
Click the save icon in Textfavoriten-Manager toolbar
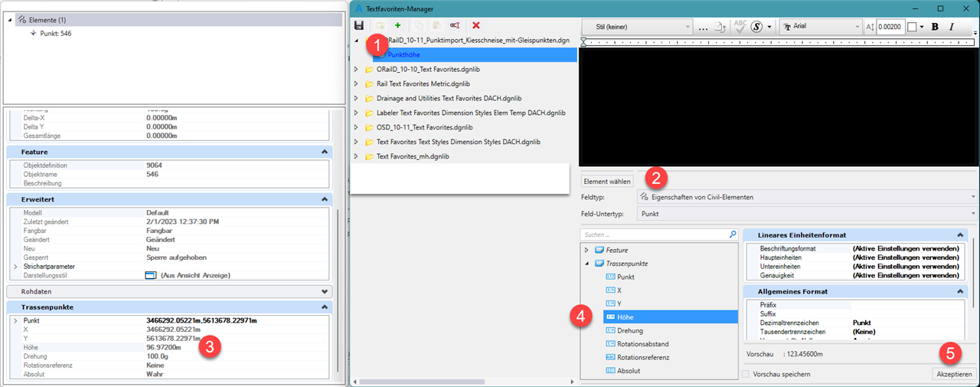(358, 26)
